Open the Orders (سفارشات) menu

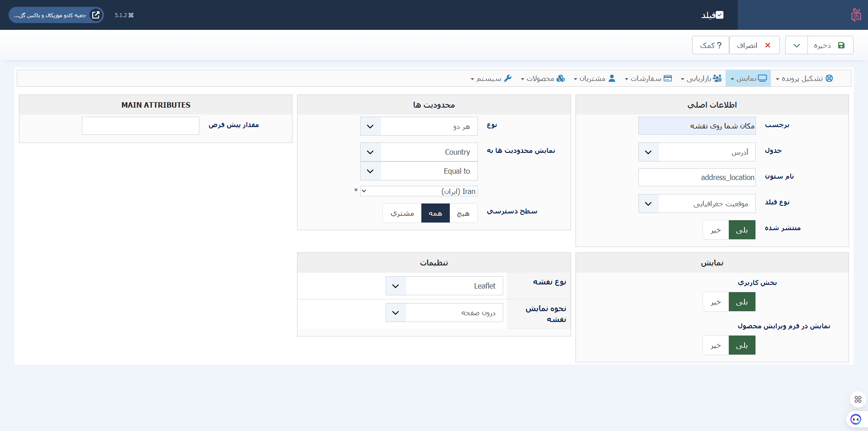(648, 79)
